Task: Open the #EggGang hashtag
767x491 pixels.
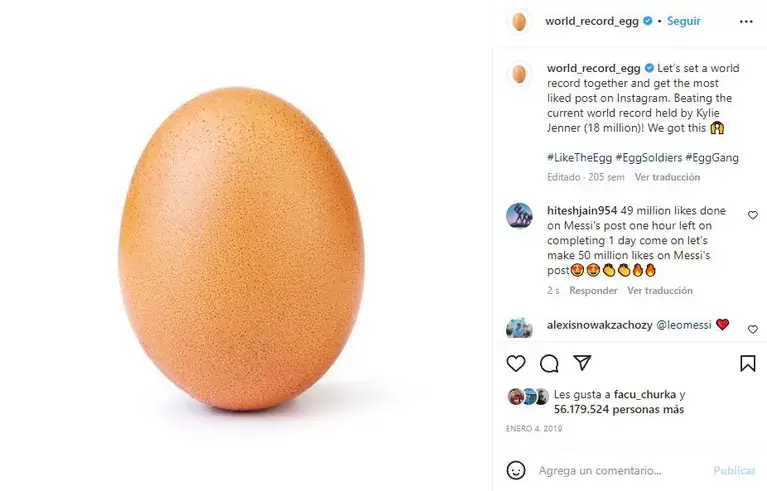Action: tap(712, 157)
